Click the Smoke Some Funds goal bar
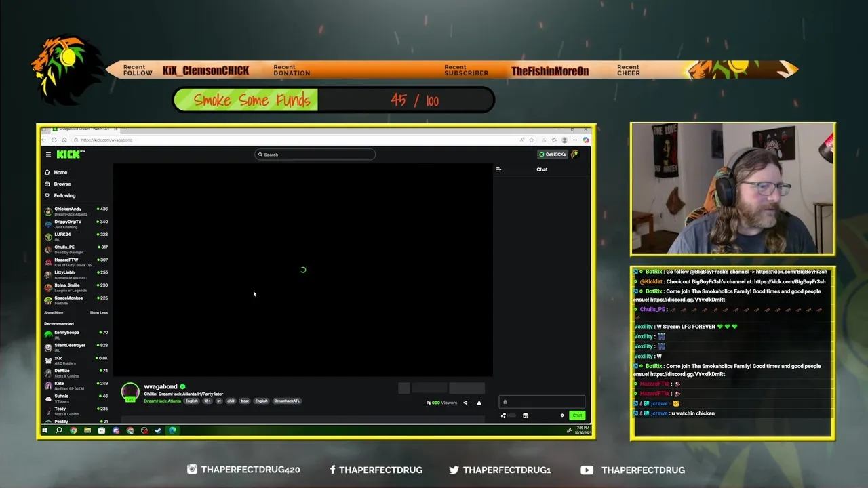 334,100
